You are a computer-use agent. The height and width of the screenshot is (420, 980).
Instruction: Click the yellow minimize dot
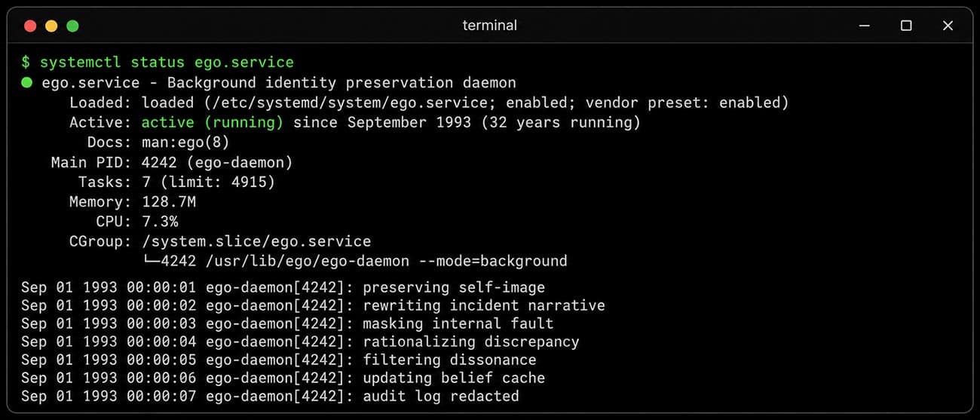click(x=51, y=26)
